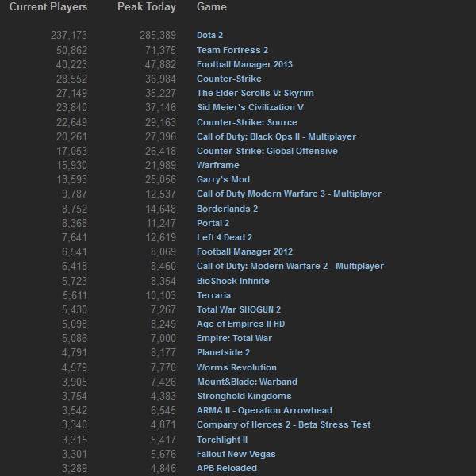Click Skyrim peak today value 35,227
Image resolution: width=476 pixels, height=476 pixels.
coord(160,93)
